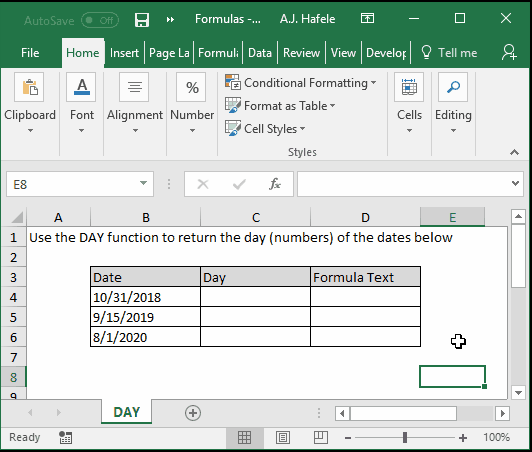Viewport: 532px width, 452px height.
Task: Click the zoom slider handle
Action: [404, 438]
